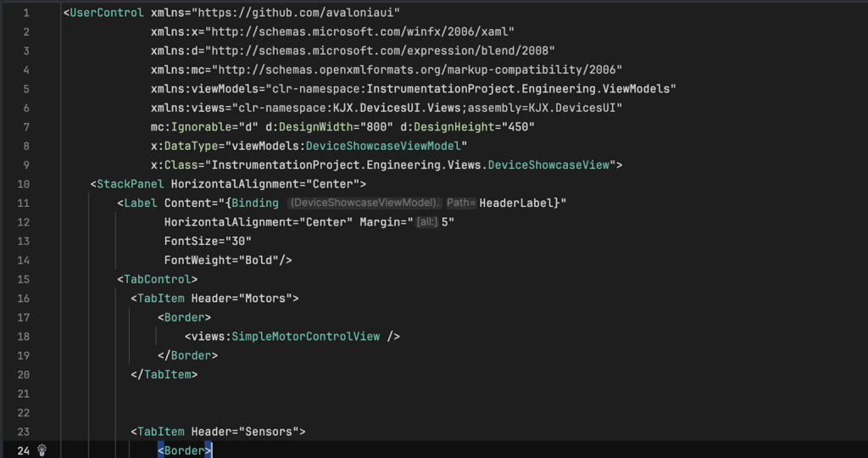Click the "Sensors" header value
This screenshot has width=868, height=458.
pyautogui.click(x=271, y=432)
